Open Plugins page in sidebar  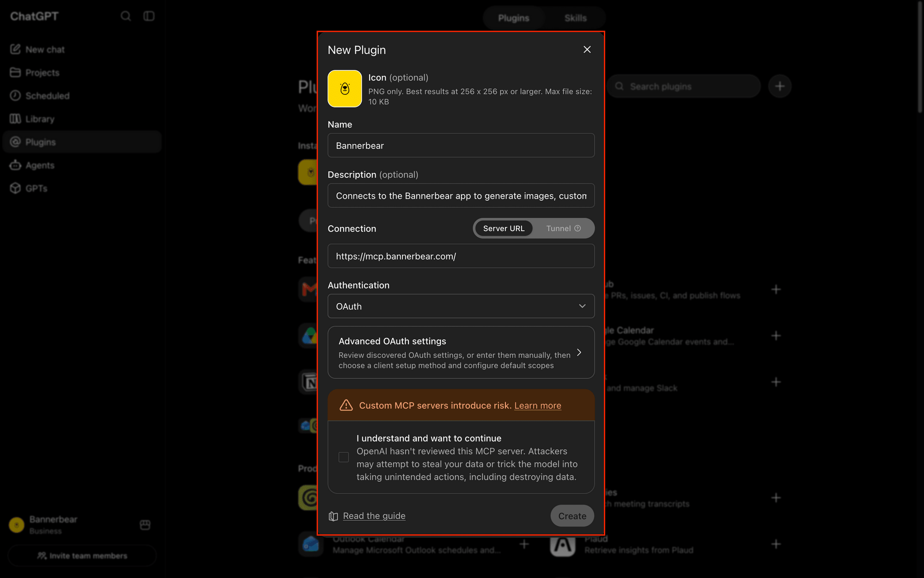(82, 142)
